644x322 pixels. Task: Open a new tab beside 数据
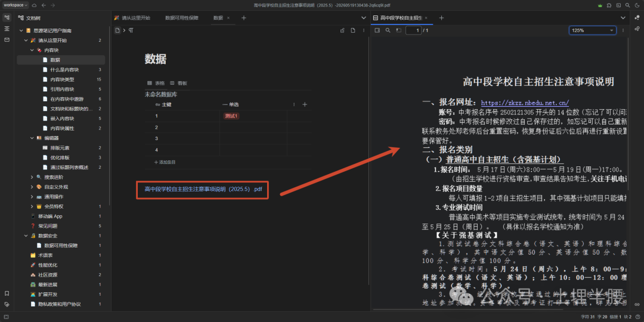[x=243, y=18]
